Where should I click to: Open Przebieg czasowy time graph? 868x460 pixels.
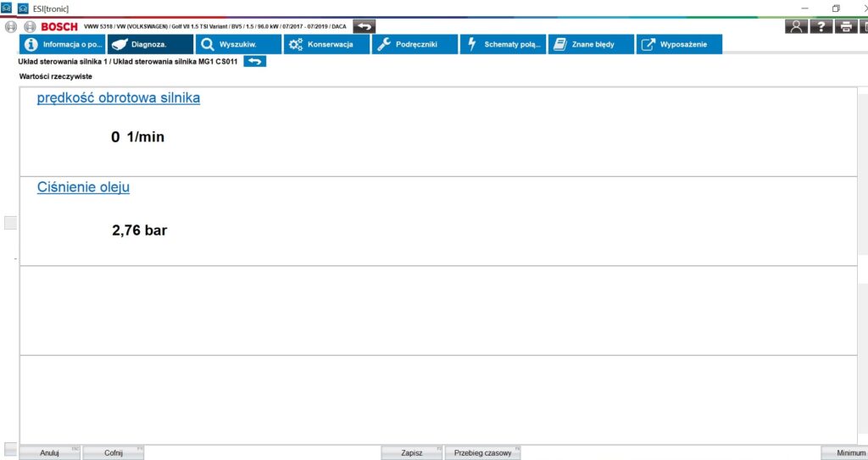click(482, 453)
